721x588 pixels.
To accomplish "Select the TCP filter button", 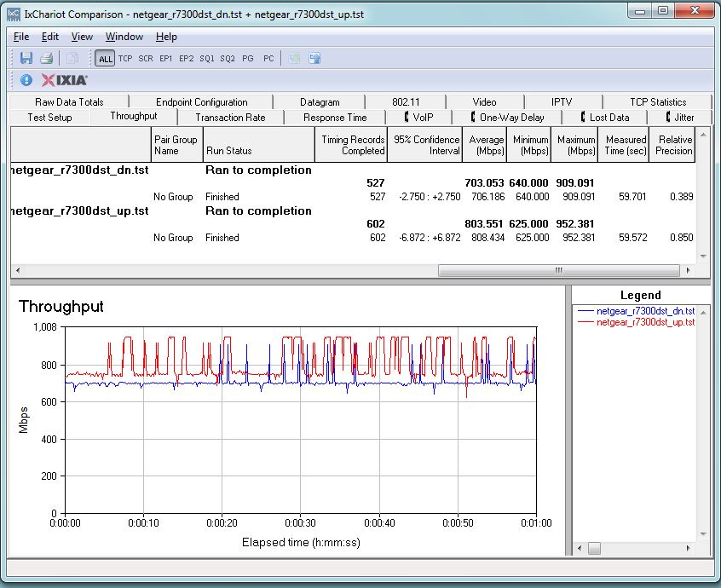I will pos(125,59).
